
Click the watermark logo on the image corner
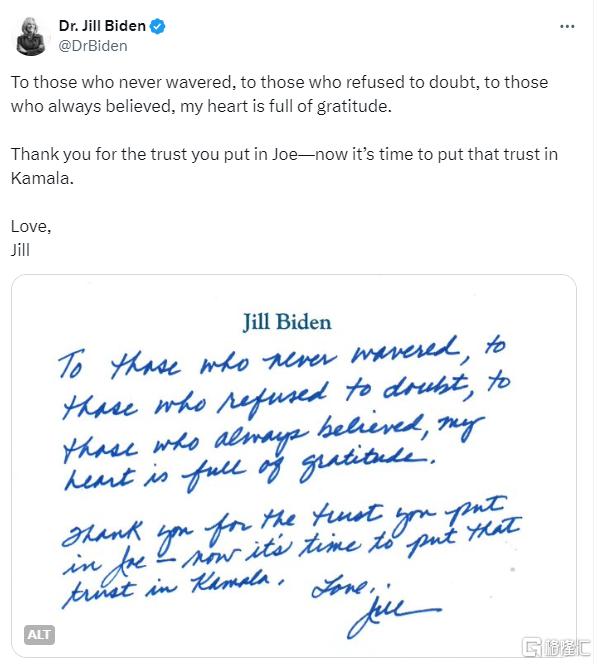point(555,647)
